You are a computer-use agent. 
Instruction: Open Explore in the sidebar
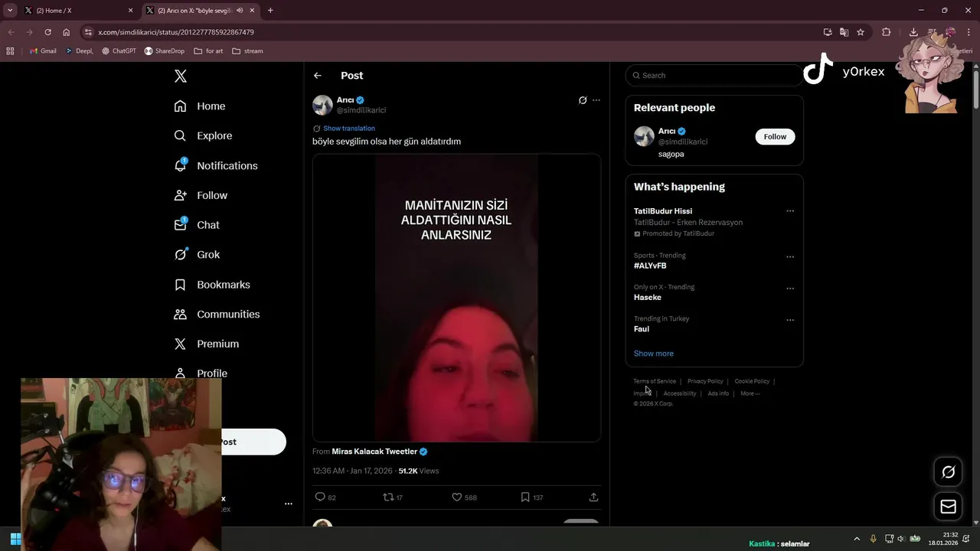(x=203, y=135)
